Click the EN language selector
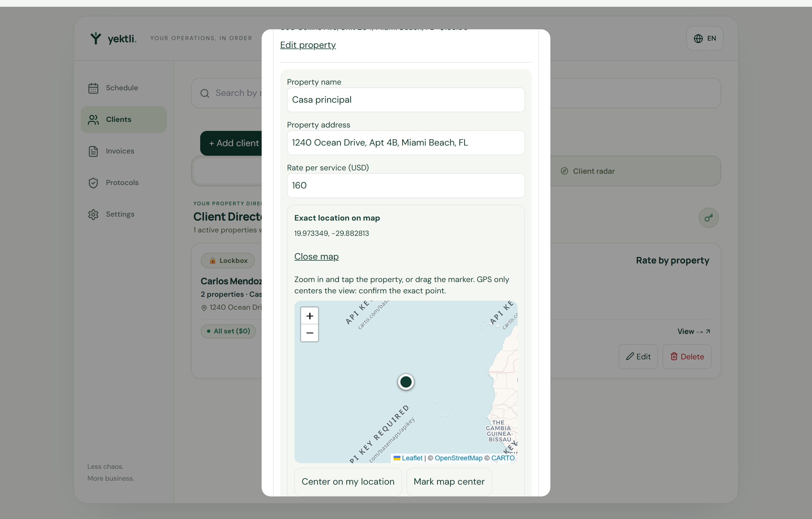The width and height of the screenshot is (812, 519). [x=704, y=38]
